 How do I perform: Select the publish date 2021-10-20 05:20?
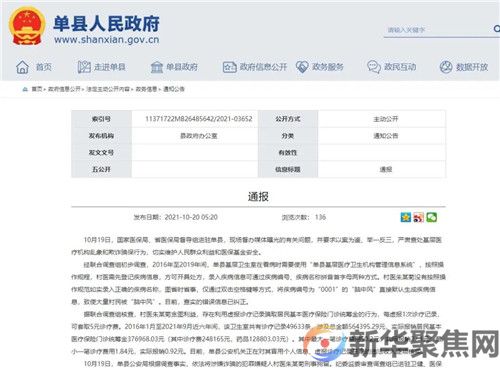pyautogui.click(x=191, y=217)
